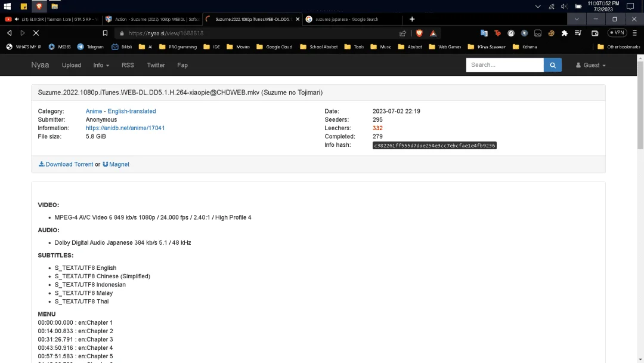Open the tab search chevron dropdown
Screen dimensions: 644x363
point(577,19)
